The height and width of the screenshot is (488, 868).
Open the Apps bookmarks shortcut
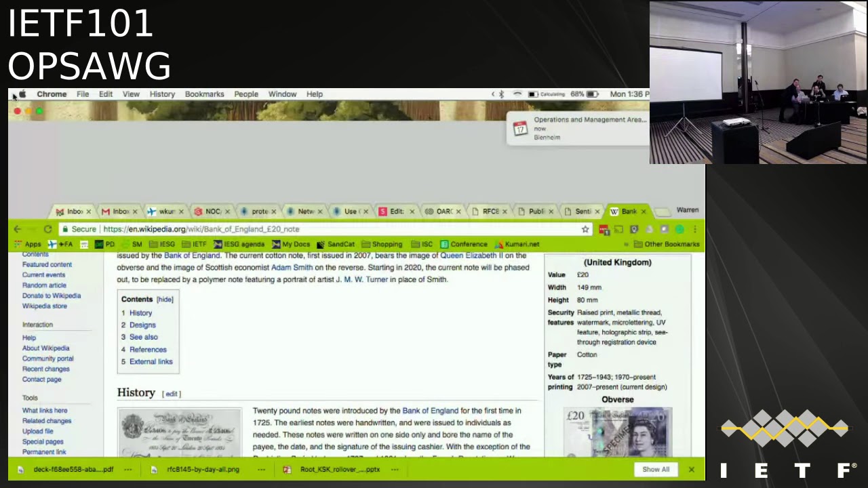tap(27, 244)
